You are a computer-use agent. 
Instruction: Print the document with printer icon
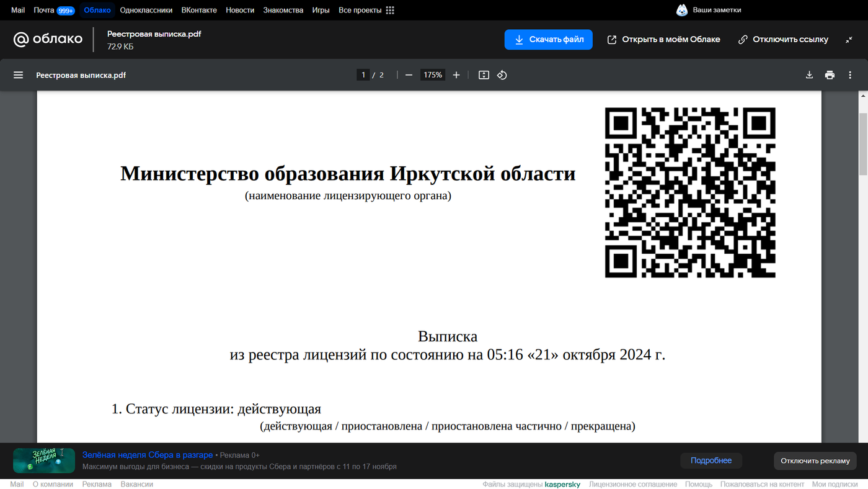(x=830, y=75)
